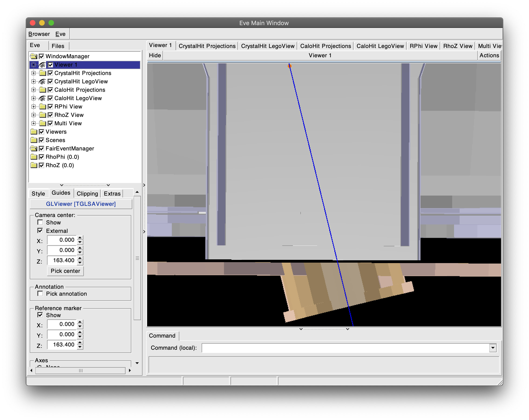529x420 pixels.
Task: Click the Actions button of Viewer 1
Action: 489,55
